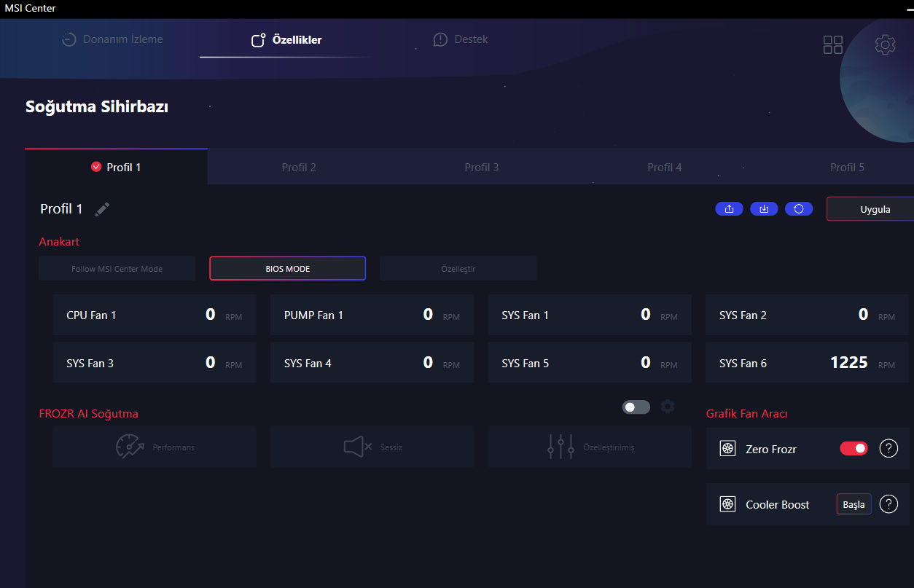914x588 pixels.
Task: Open the apps grid icon in the header
Action: (833, 44)
